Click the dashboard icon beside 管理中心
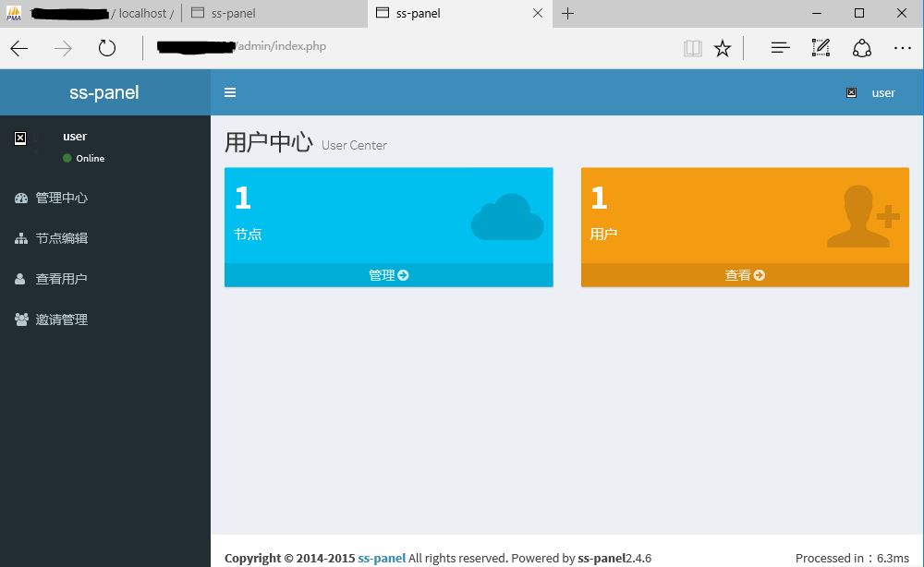Viewport: 924px width, 567px height. pyautogui.click(x=21, y=198)
